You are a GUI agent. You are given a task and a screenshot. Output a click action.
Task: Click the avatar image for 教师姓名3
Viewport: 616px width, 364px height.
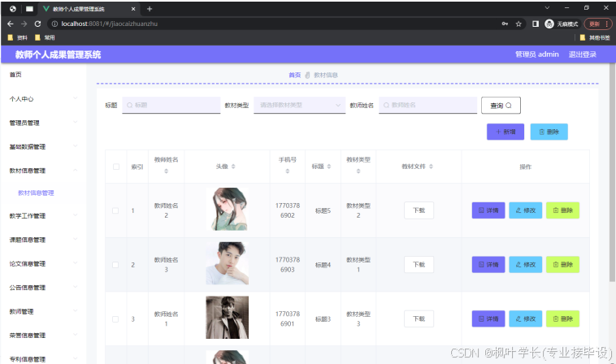point(227,263)
